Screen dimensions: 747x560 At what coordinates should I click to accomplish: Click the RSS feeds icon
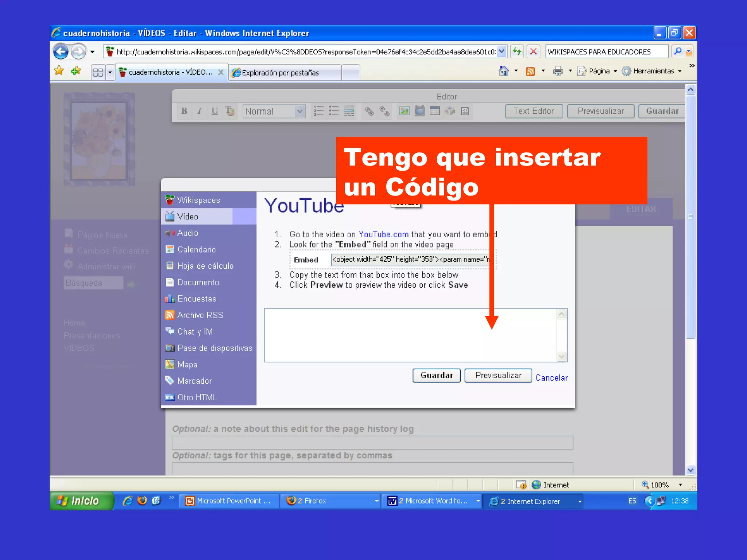530,71
